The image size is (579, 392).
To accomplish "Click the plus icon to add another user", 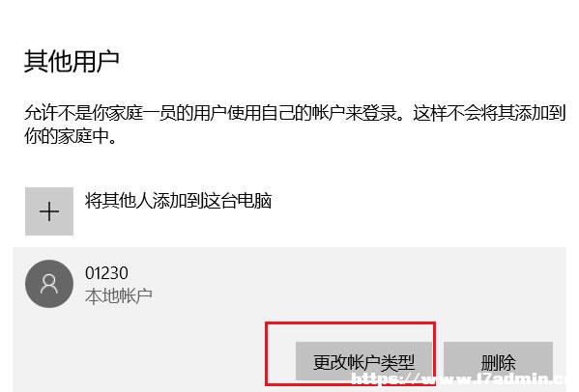I will coord(49,211).
